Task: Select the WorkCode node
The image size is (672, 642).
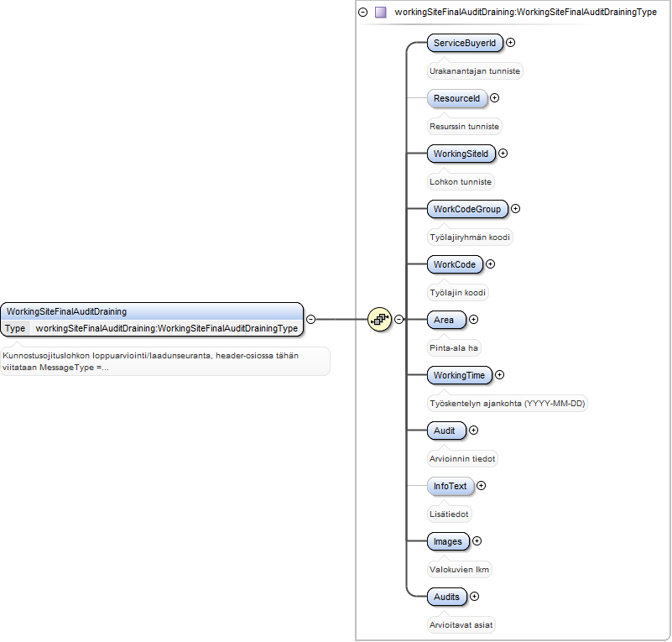Action: coord(455,264)
